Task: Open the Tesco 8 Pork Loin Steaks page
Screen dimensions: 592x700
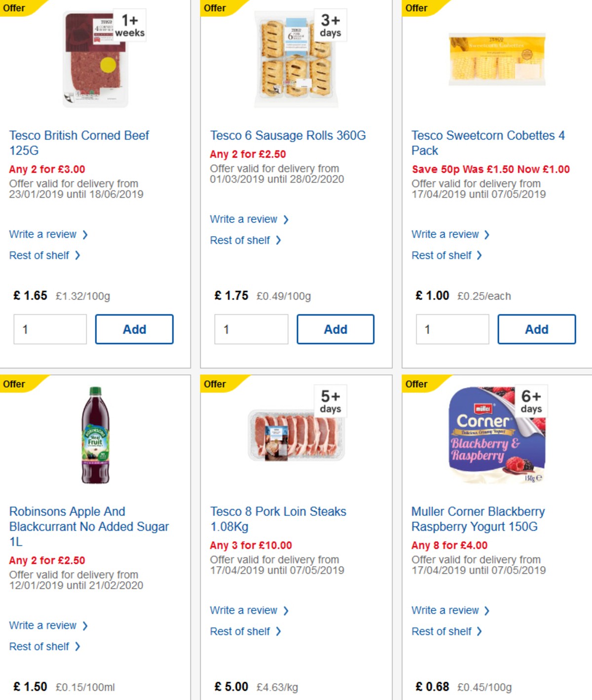Action: click(x=279, y=519)
